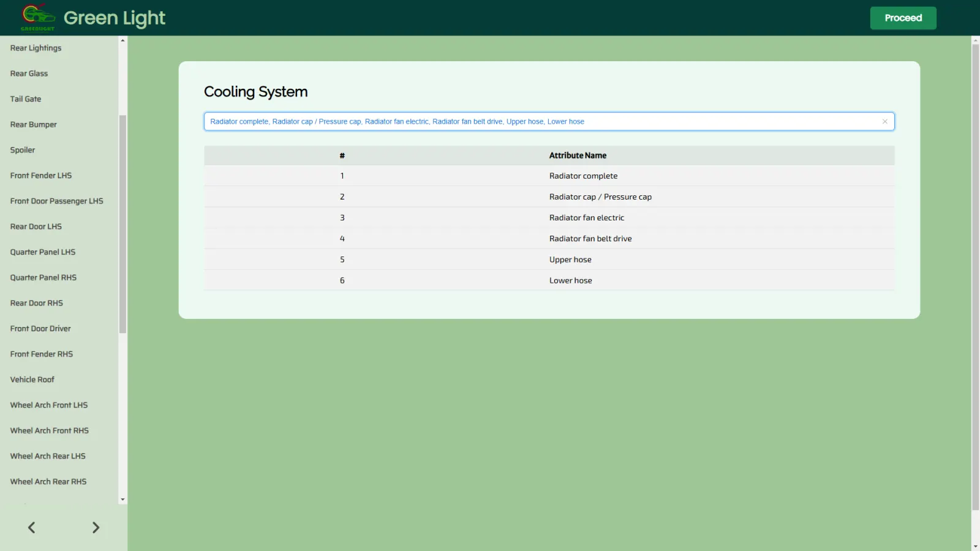Clear the Cooling System selection with X
Screen dimensions: 980x551
click(x=884, y=121)
